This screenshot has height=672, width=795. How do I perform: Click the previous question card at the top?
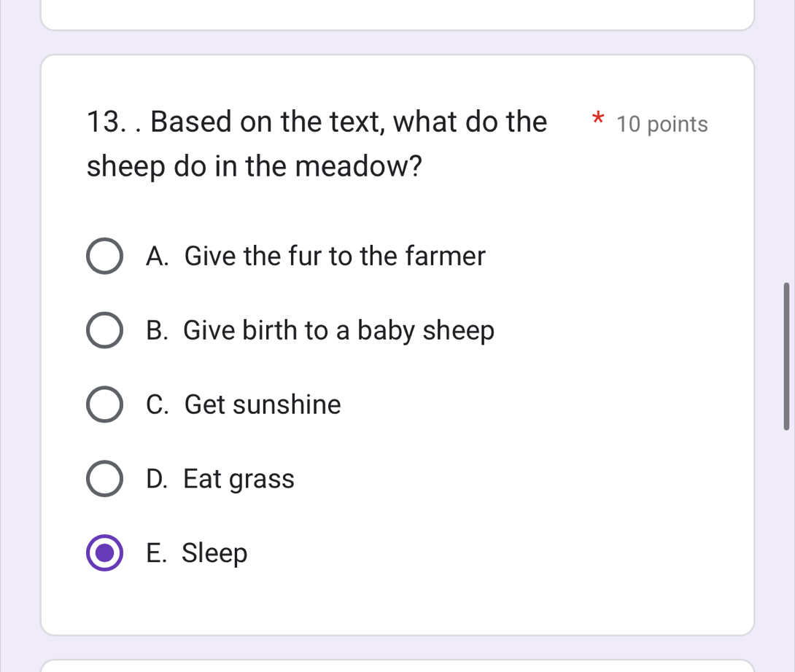pyautogui.click(x=397, y=15)
